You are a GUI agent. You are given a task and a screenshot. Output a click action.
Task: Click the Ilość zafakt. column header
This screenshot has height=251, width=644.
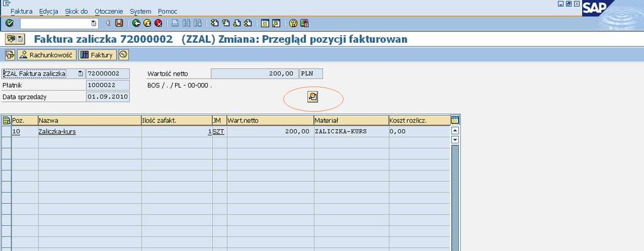[177, 121]
